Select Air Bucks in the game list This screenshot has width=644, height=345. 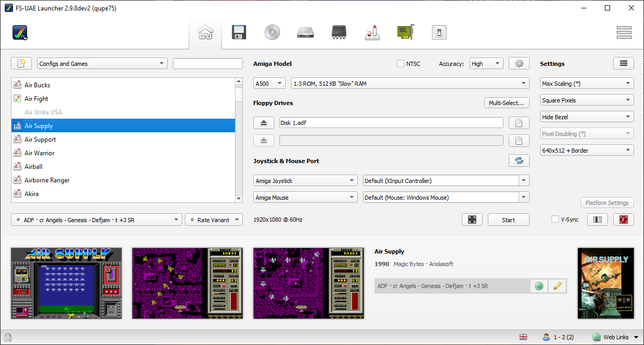123,85
